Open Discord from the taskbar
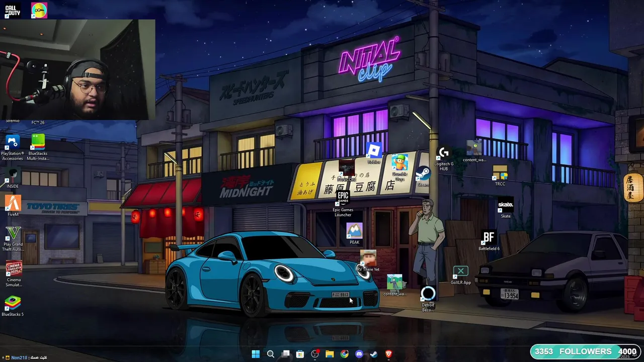Screen dimensions: 644x362 (x=359, y=354)
